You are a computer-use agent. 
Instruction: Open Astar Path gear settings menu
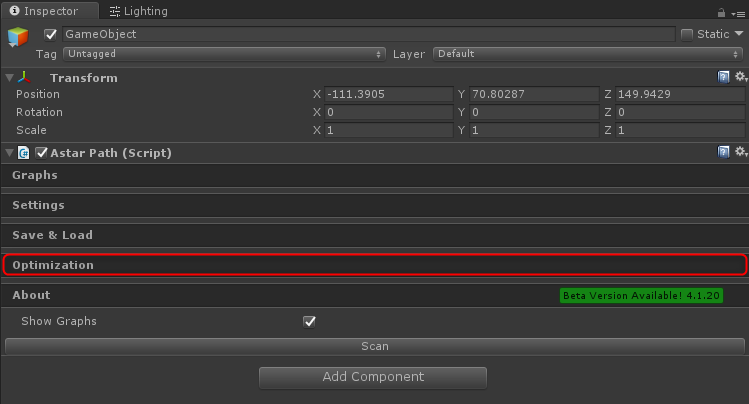740,152
